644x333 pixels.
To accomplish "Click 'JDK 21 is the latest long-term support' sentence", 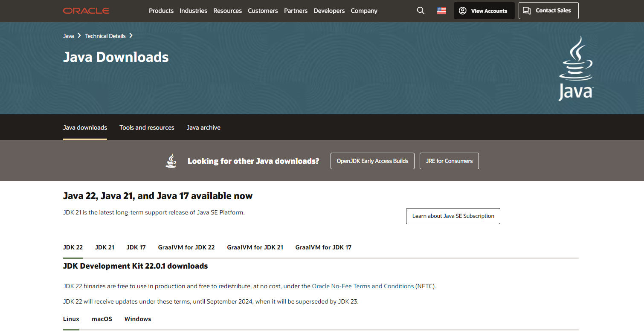I will pyautogui.click(x=154, y=212).
